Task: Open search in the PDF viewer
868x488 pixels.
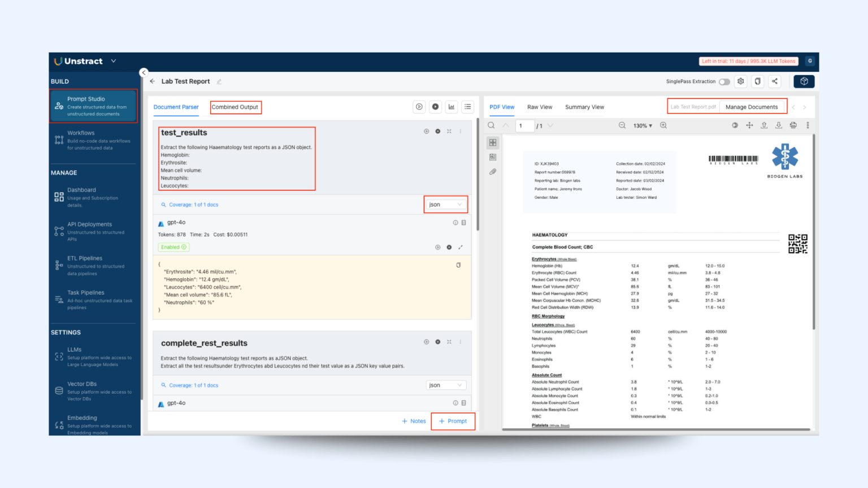Action: click(491, 125)
